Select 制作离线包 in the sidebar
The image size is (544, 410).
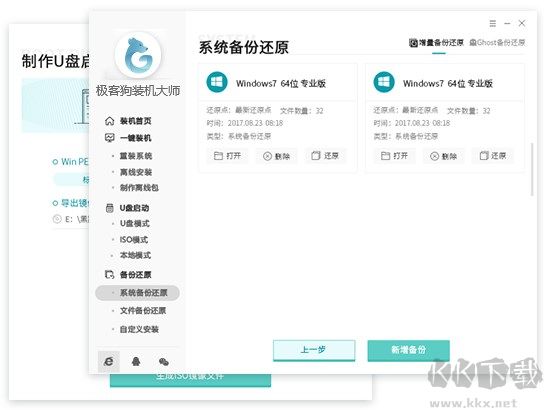(139, 188)
